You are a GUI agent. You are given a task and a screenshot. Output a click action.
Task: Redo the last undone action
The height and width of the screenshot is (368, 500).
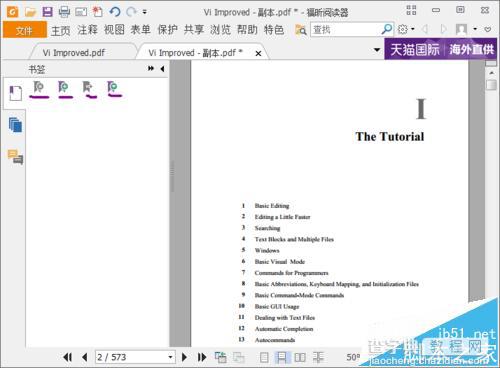[131, 12]
